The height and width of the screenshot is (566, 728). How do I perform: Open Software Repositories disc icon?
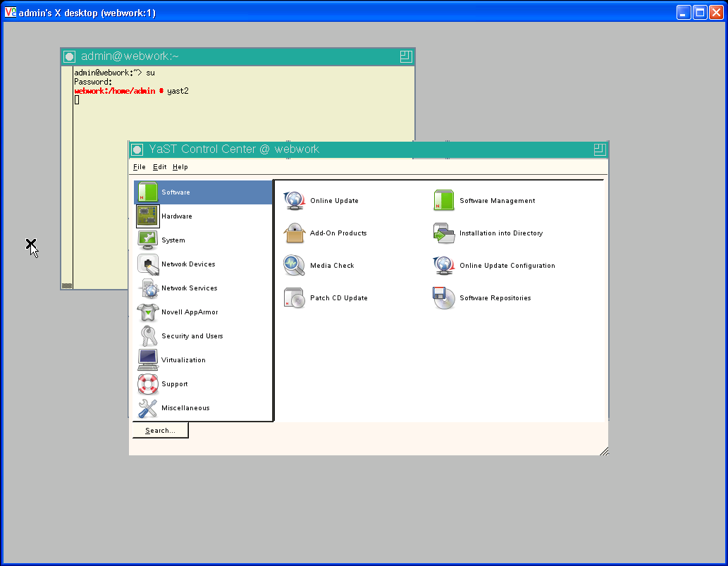[x=444, y=298]
